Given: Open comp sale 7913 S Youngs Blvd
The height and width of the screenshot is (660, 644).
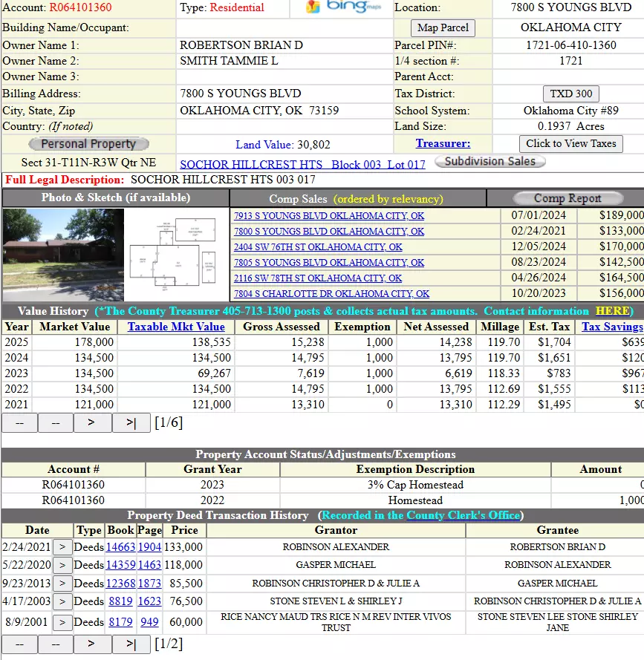Looking at the screenshot, I should coord(328,216).
